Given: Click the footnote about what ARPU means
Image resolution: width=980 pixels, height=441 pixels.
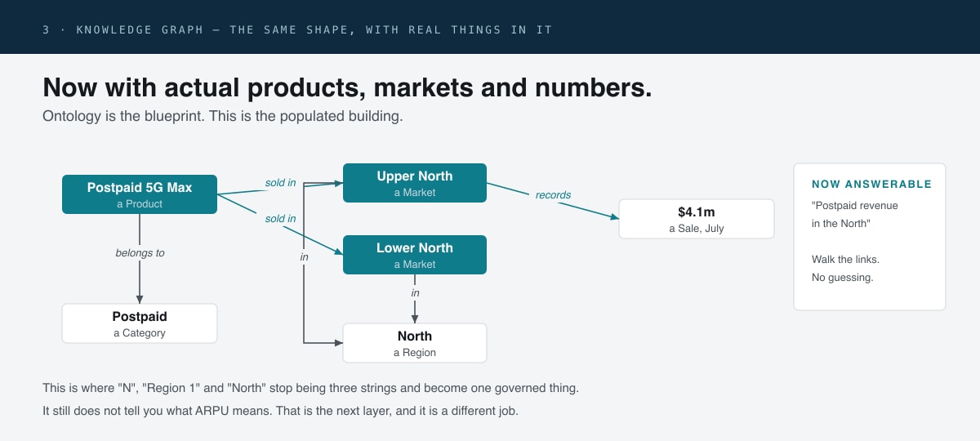Looking at the screenshot, I should (280, 411).
